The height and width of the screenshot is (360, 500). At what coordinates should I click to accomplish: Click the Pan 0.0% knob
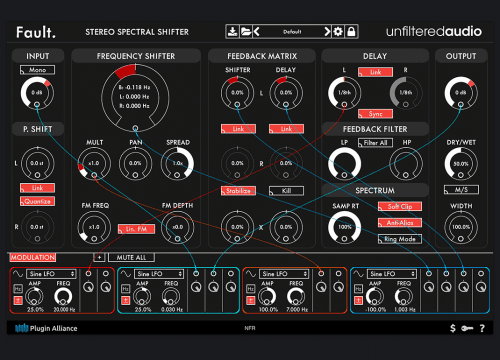pyautogui.click(x=135, y=163)
